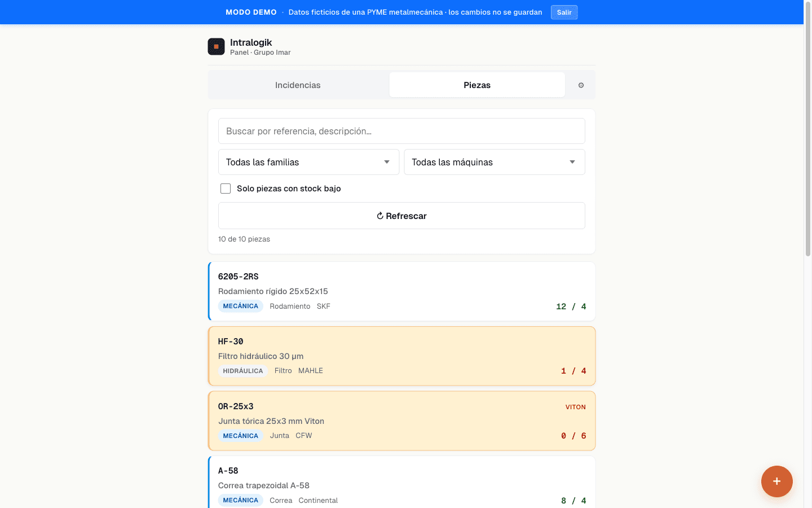
Task: Click the VITON tag on OR-25x3
Action: coord(576,407)
